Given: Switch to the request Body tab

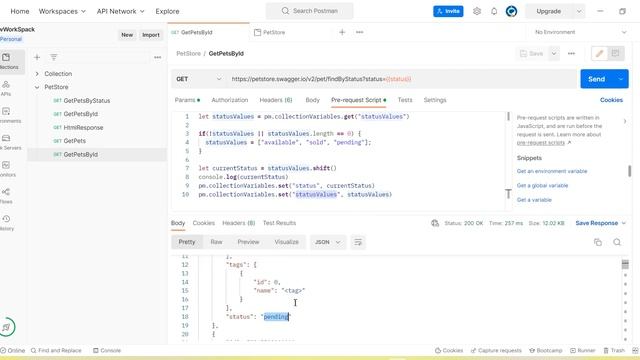Looking at the screenshot, I should 313,100.
